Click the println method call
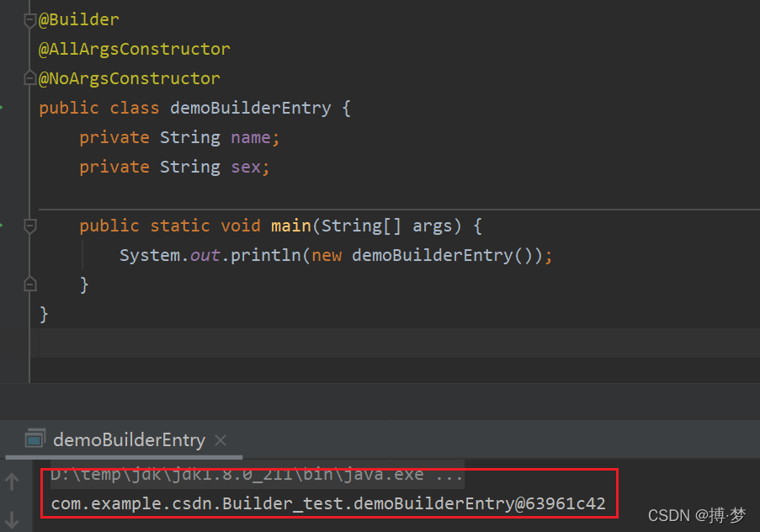Viewport: 760px width, 532px height. pos(266,256)
